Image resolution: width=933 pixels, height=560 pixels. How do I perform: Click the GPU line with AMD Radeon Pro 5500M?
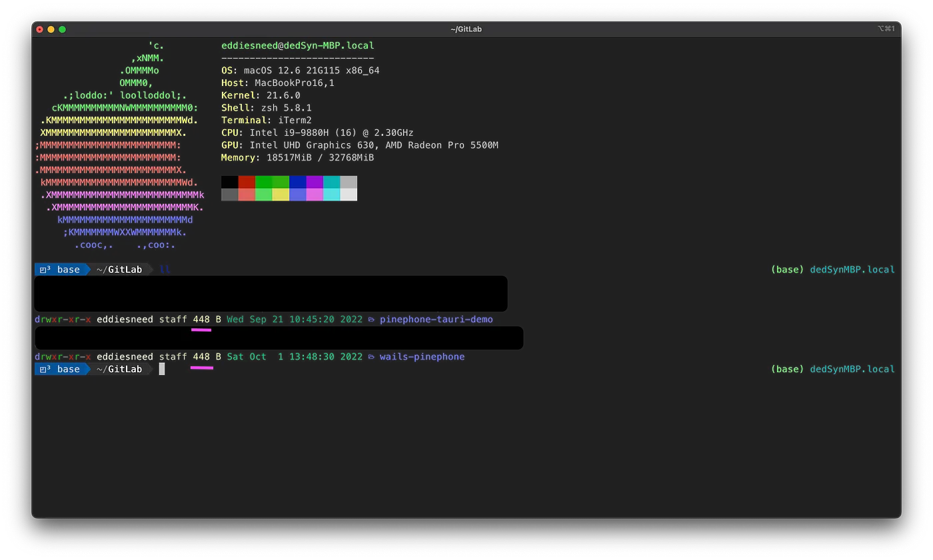(360, 145)
